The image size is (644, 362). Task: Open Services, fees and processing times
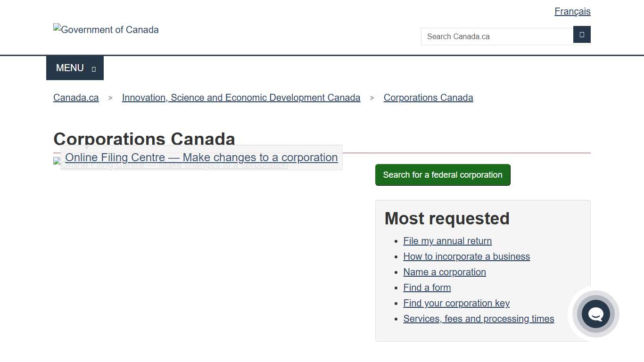[479, 319]
